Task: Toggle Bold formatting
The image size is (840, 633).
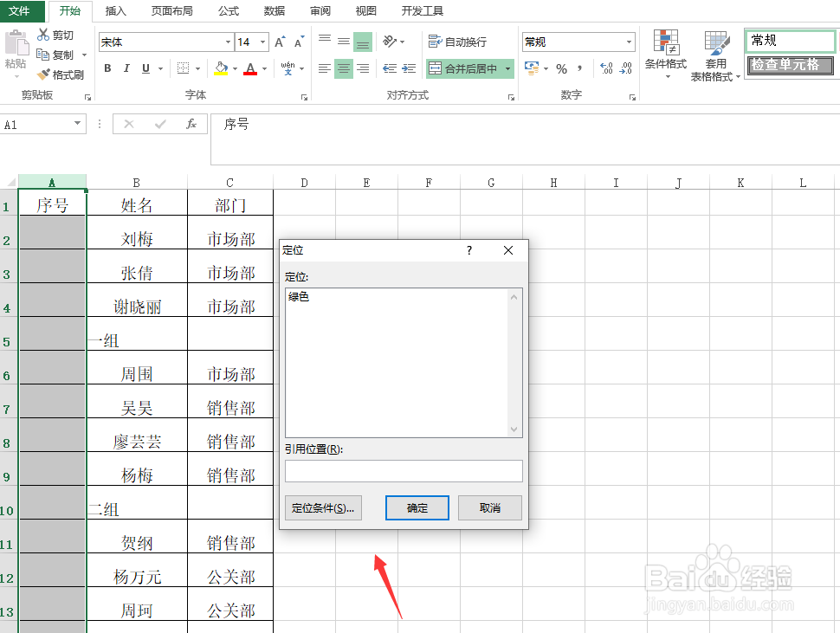Action: coord(107,68)
